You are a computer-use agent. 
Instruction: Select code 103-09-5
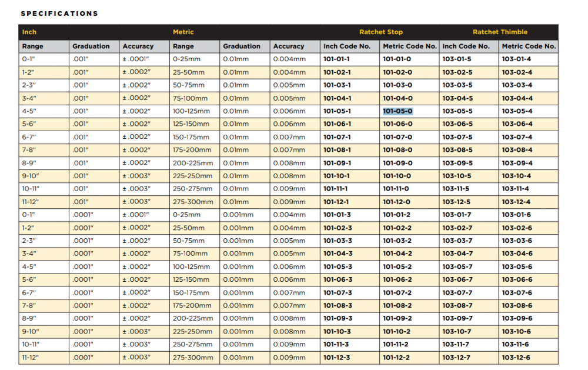click(x=457, y=164)
